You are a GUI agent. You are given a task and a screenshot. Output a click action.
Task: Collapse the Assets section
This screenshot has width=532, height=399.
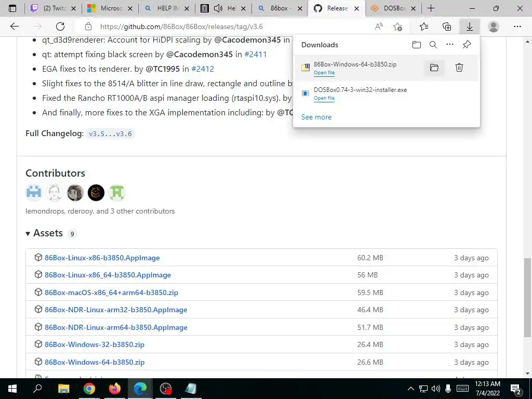pos(44,233)
